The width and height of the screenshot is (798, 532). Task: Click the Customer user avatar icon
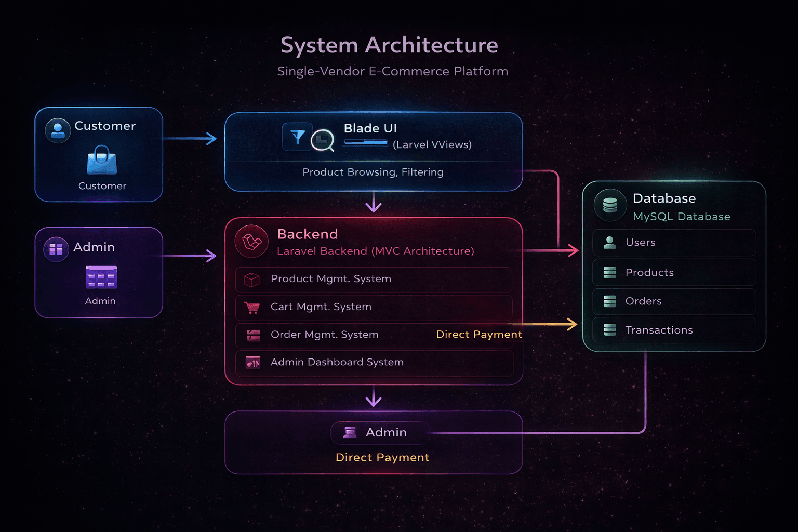pos(58,130)
